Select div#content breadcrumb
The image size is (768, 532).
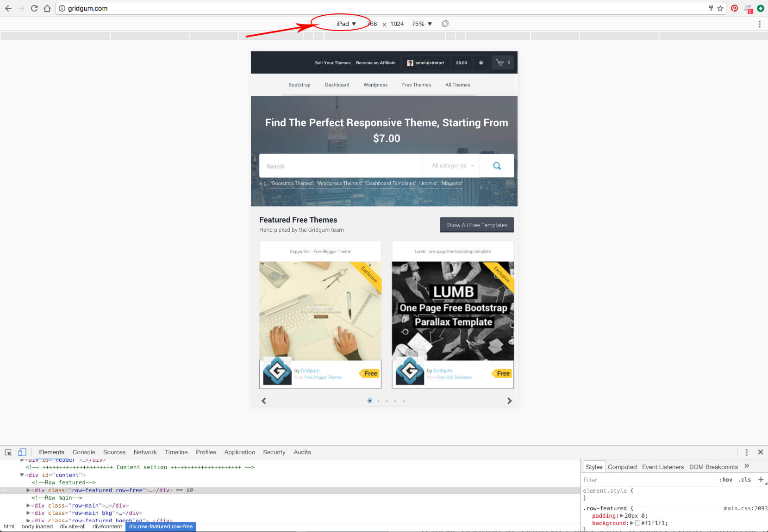click(x=107, y=526)
